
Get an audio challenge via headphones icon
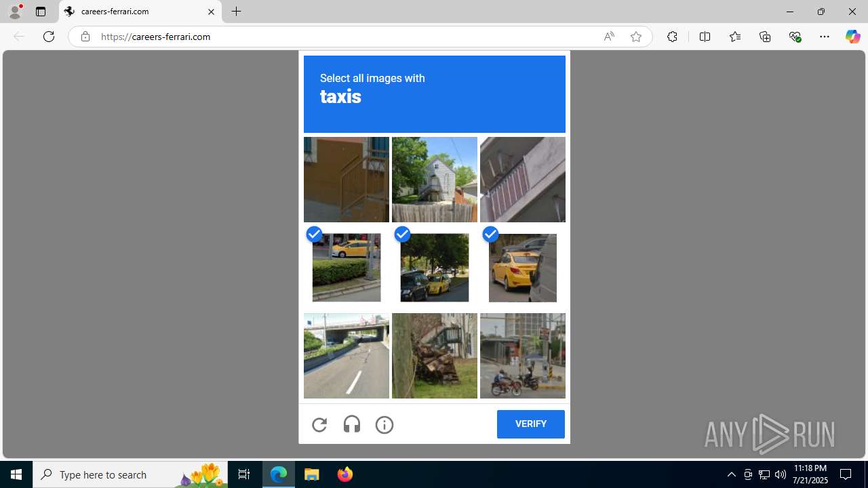pyautogui.click(x=352, y=424)
